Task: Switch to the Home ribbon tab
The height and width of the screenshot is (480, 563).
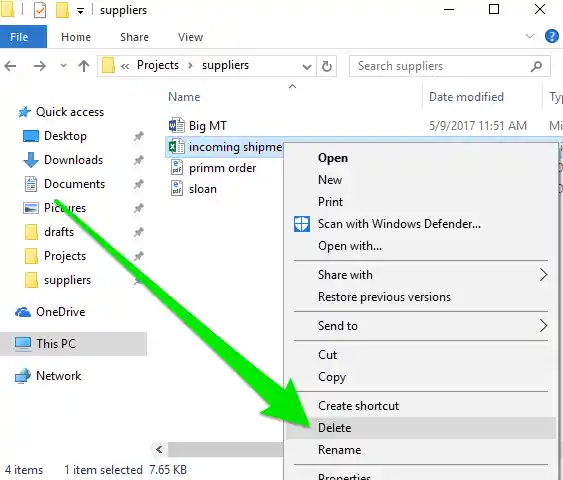Action: pos(76,37)
